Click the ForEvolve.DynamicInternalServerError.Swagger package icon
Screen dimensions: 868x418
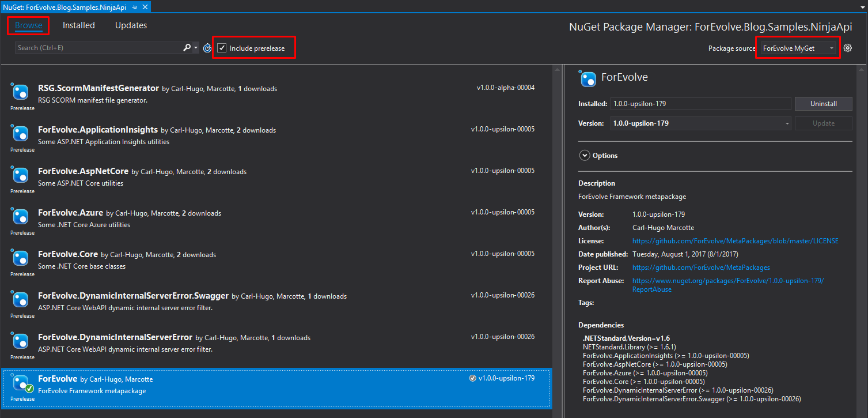pyautogui.click(x=21, y=299)
